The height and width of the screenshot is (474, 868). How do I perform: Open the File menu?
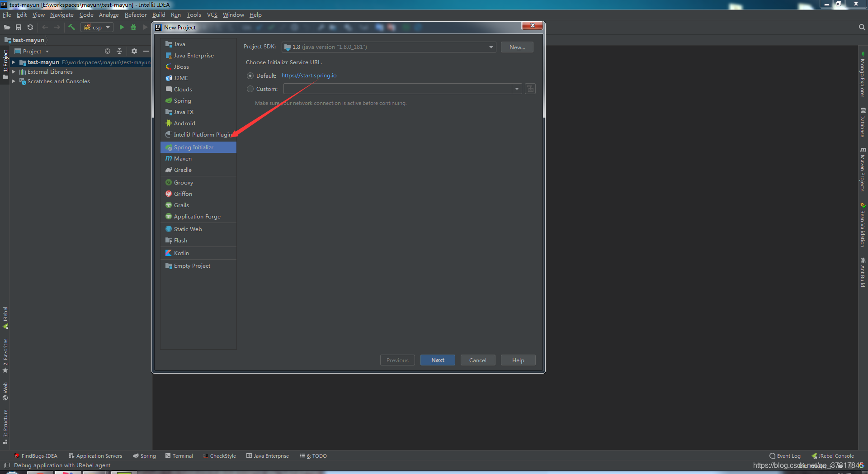(7, 14)
